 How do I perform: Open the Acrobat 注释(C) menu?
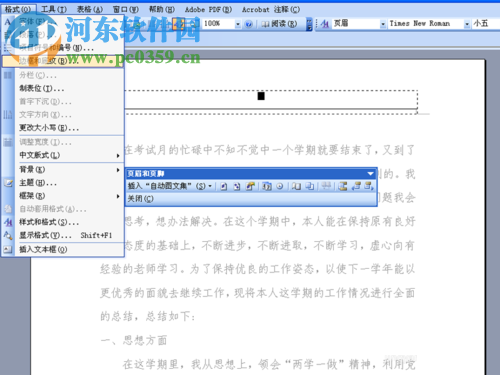pyautogui.click(x=271, y=10)
